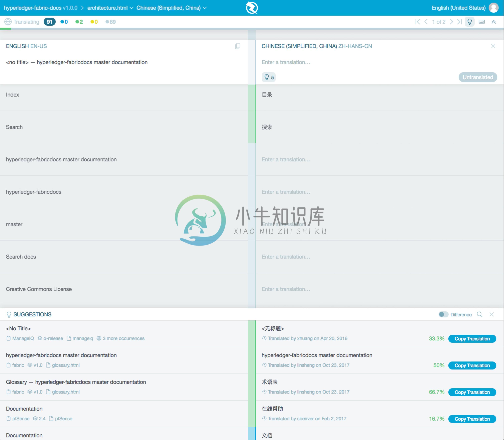
Task: Click the SUGGESTIONS lightbulb header icon
Action: pos(9,315)
